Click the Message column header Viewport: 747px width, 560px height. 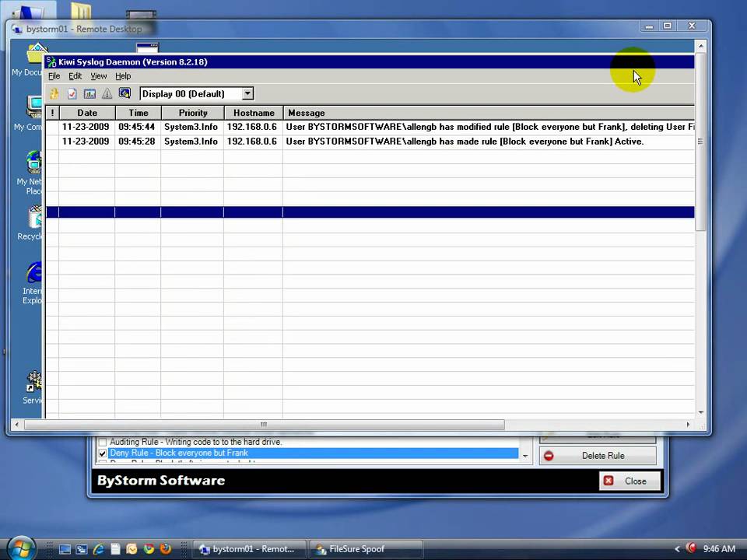point(489,113)
